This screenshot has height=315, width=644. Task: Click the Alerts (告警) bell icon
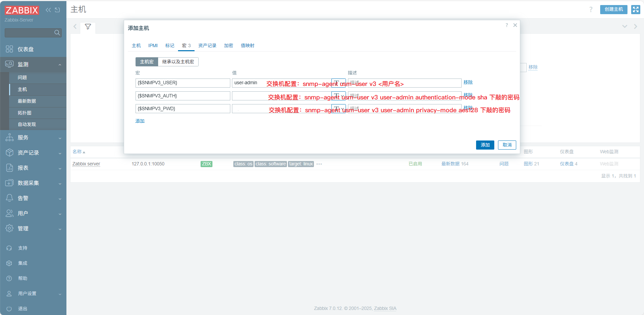click(x=9, y=198)
